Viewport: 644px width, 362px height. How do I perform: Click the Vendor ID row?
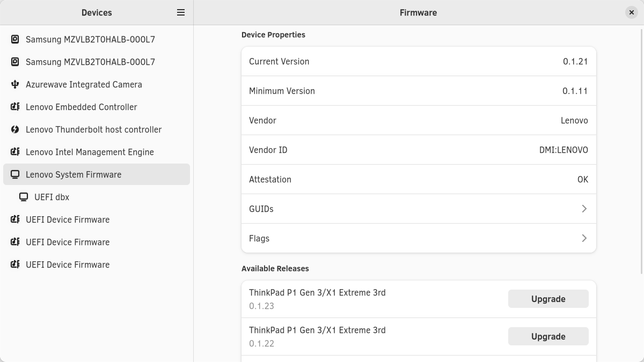(419, 150)
